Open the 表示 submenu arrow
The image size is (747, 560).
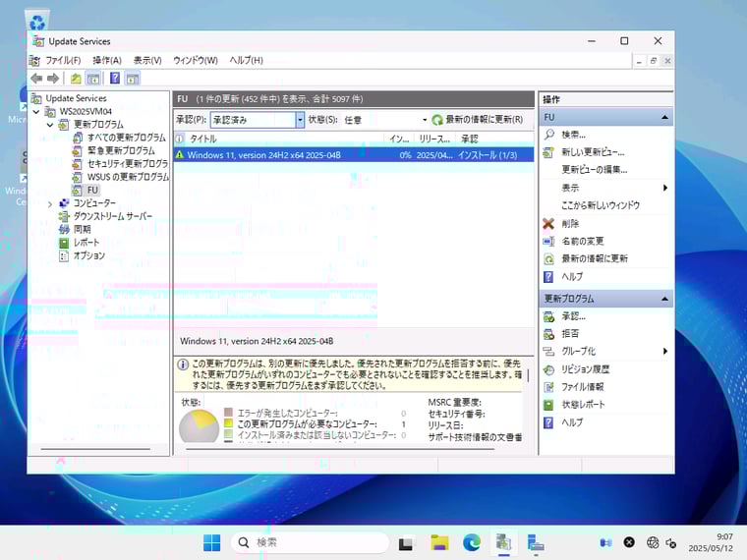coord(665,188)
